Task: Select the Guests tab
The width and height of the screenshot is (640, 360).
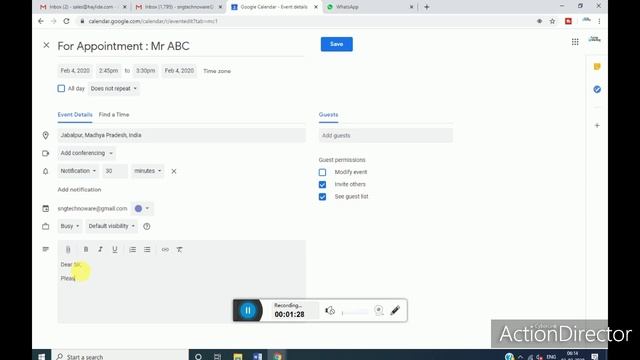Action: click(x=328, y=115)
